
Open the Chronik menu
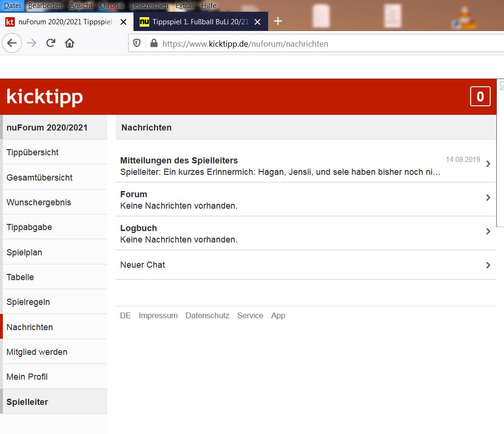point(112,6)
